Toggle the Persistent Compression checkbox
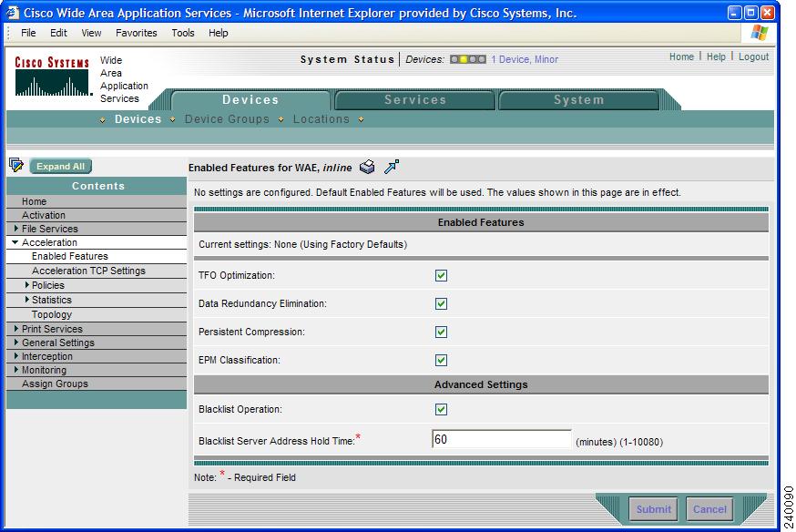This screenshot has height=532, width=796. [x=441, y=332]
